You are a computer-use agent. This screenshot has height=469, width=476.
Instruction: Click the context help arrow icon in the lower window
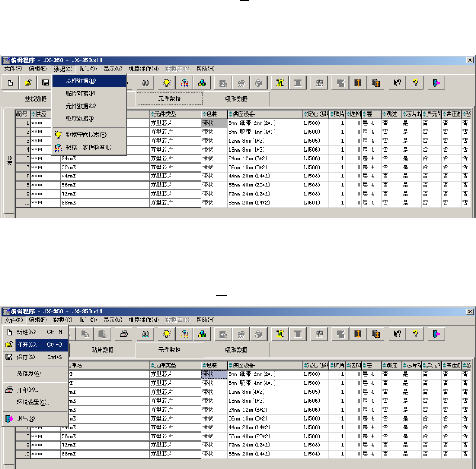tap(396, 333)
